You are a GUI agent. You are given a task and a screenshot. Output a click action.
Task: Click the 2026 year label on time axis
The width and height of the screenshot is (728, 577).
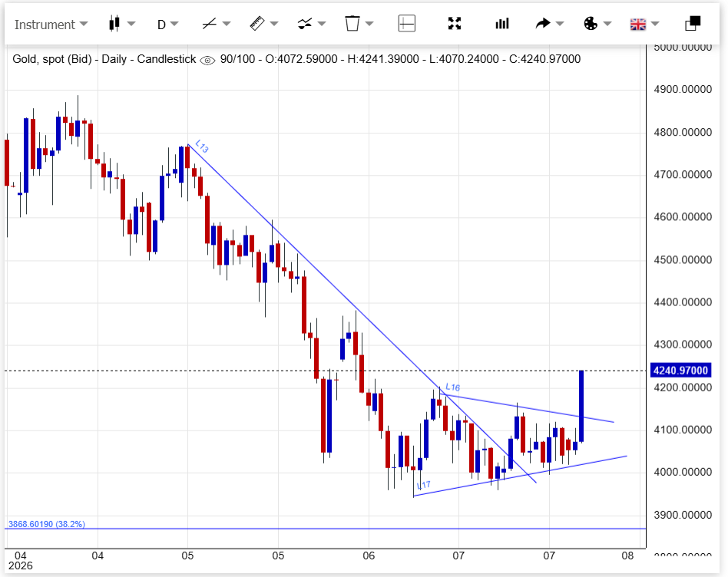click(x=21, y=565)
